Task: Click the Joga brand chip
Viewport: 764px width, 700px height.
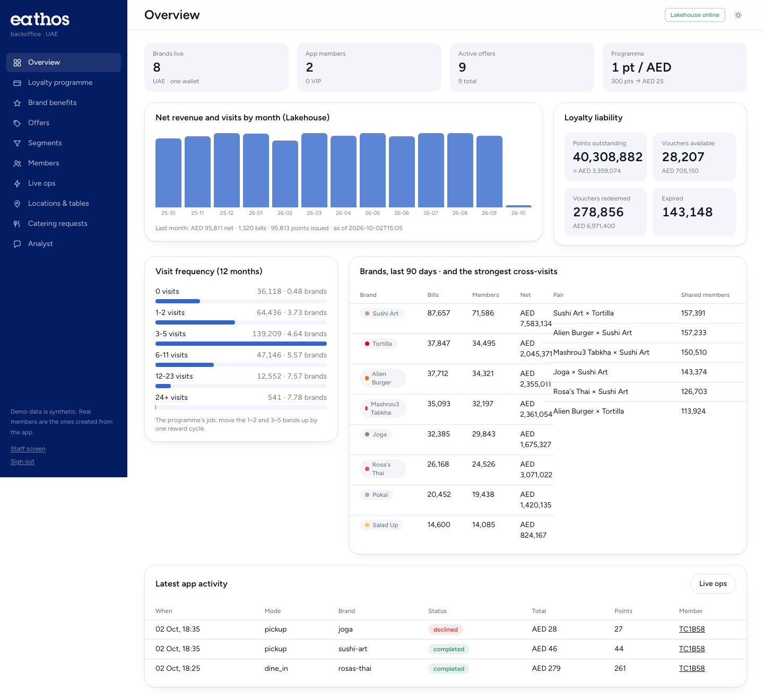Action: [376, 434]
